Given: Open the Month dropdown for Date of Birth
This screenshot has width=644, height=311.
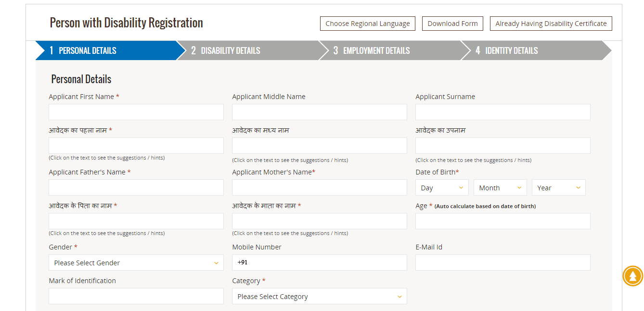Looking at the screenshot, I should point(500,187).
